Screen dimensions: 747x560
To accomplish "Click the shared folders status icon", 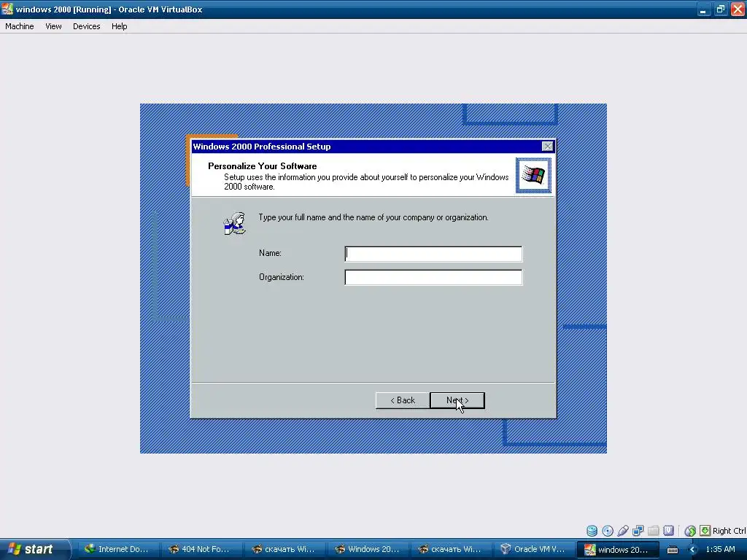I will pos(653,531).
